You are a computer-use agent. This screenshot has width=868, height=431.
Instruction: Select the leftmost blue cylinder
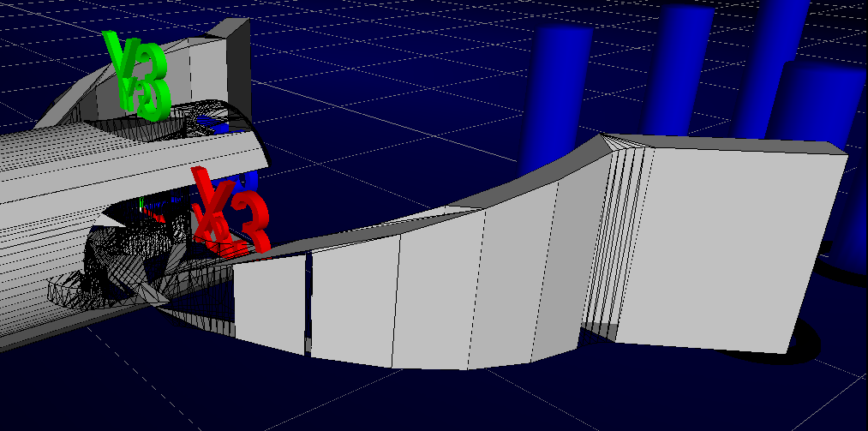(x=555, y=94)
